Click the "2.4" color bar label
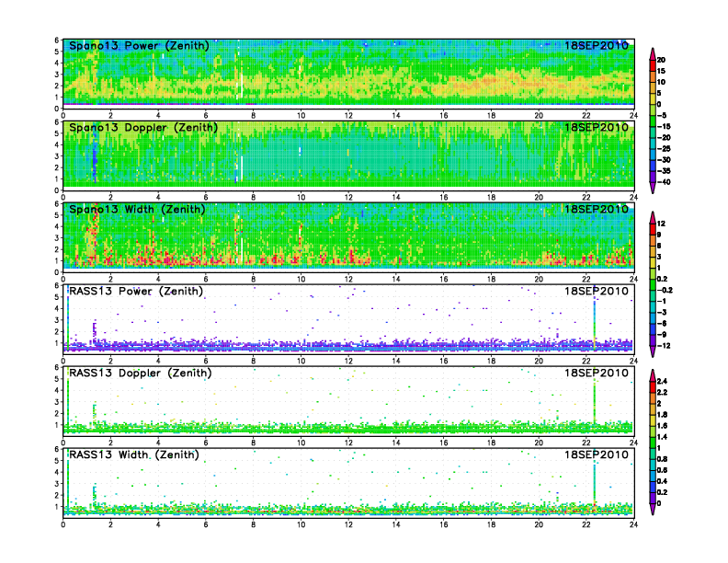This screenshot has width=728, height=563. [662, 382]
